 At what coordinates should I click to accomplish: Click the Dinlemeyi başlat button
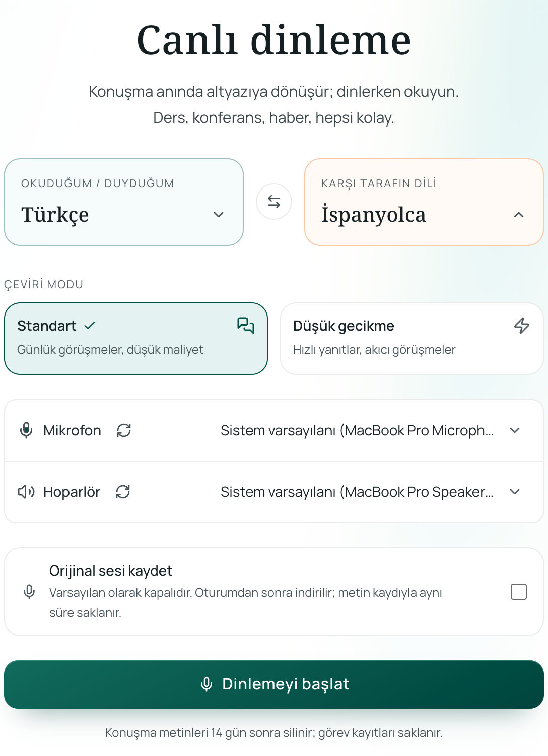(x=274, y=684)
